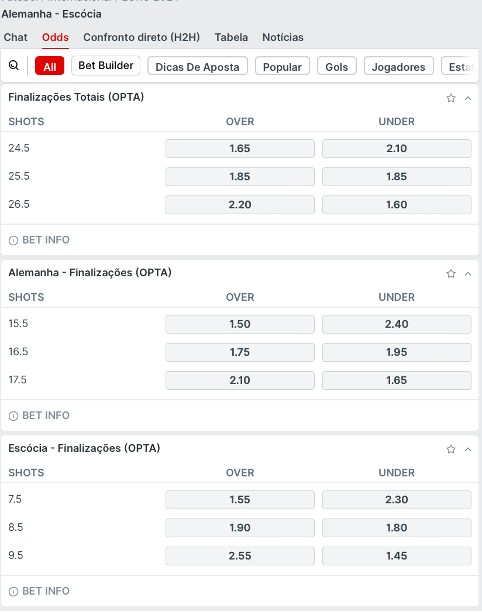Click the search magnifier icon
482x612 pixels.
tap(14, 66)
